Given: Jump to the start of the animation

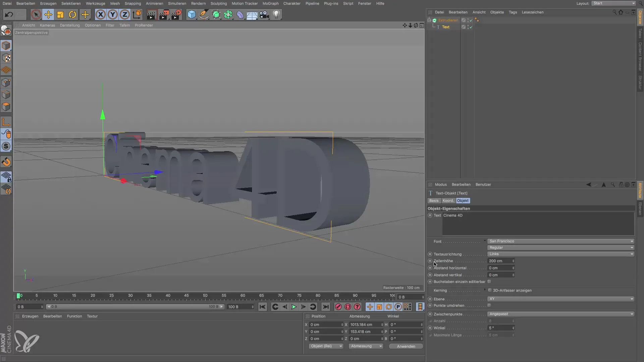Looking at the screenshot, I should pyautogui.click(x=262, y=307).
